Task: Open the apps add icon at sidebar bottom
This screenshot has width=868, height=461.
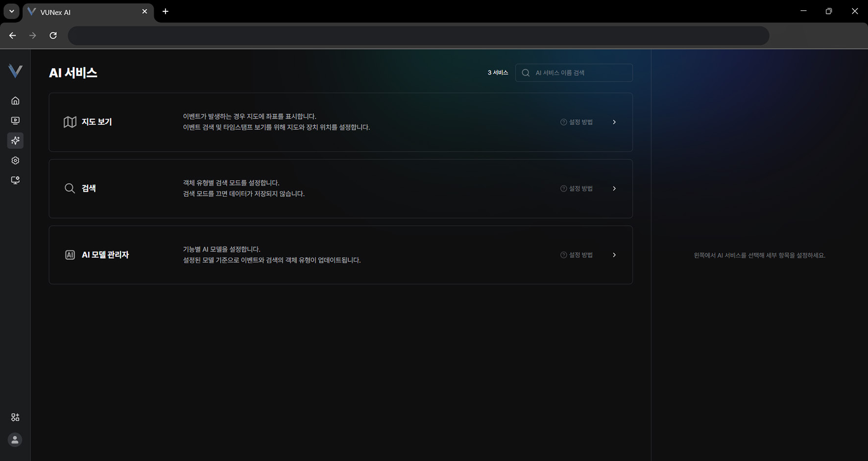Action: click(15, 417)
